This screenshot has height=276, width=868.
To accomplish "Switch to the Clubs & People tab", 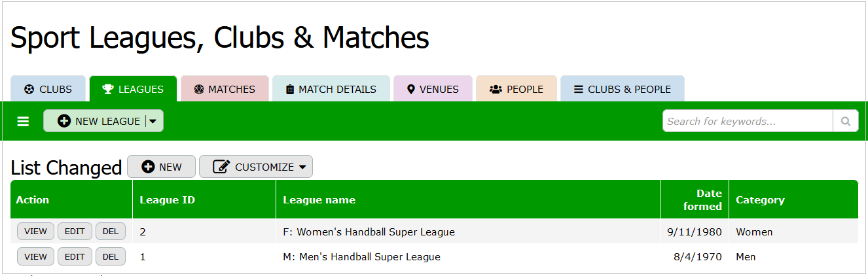I will (x=622, y=90).
